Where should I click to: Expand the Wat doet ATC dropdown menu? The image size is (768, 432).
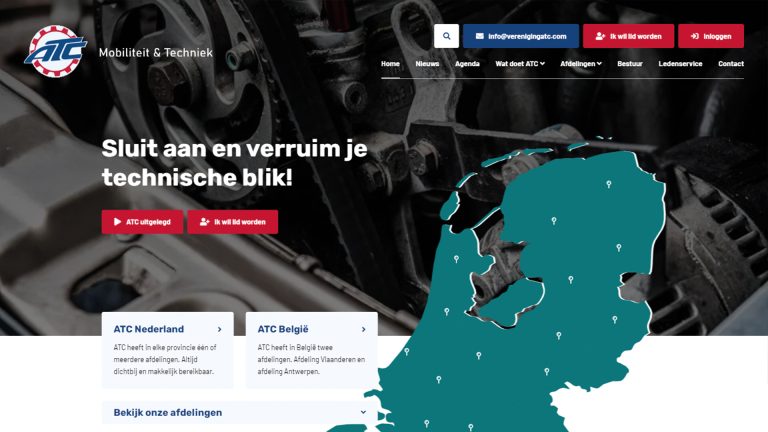pyautogui.click(x=520, y=64)
